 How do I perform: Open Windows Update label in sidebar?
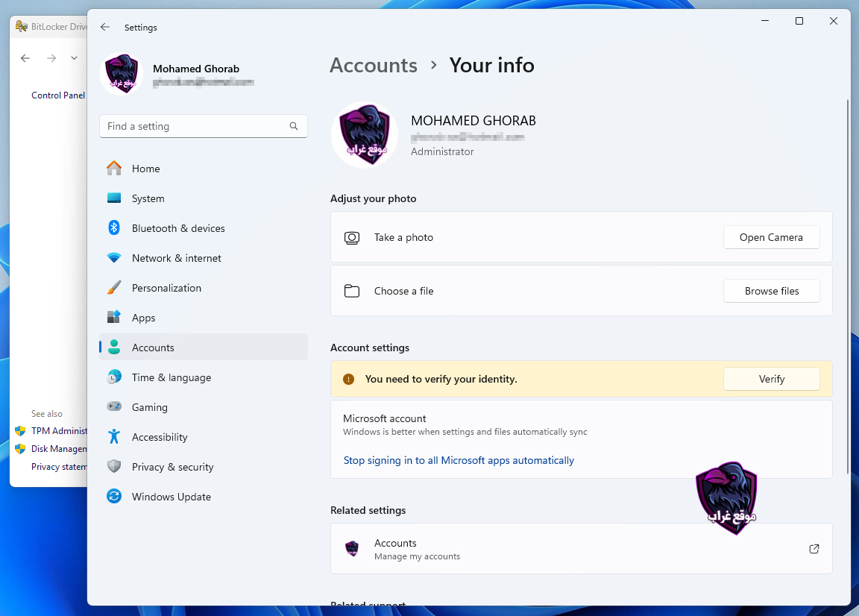pos(171,497)
